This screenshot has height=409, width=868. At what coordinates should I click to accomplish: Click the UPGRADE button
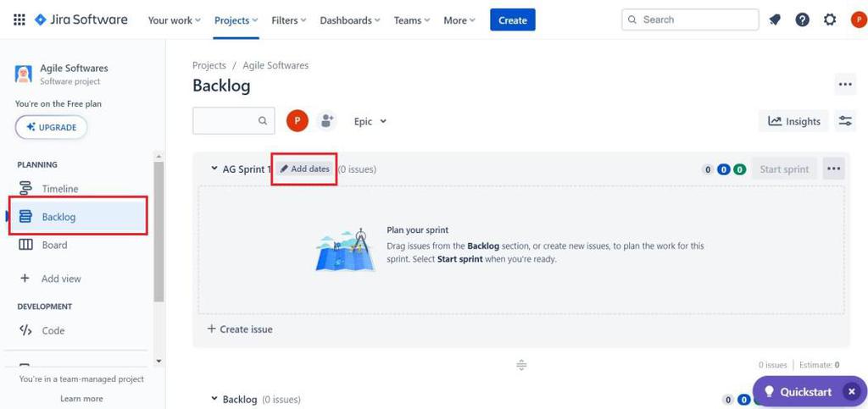[x=51, y=127]
